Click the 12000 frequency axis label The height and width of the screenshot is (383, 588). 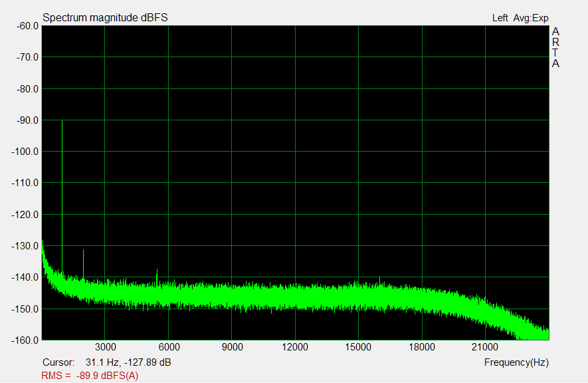point(295,347)
